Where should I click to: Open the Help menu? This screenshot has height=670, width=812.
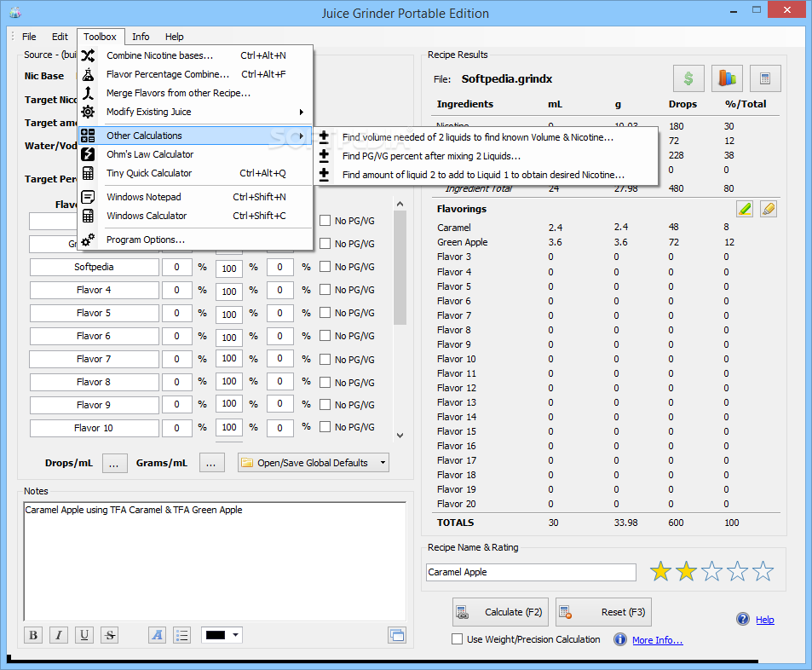[174, 37]
